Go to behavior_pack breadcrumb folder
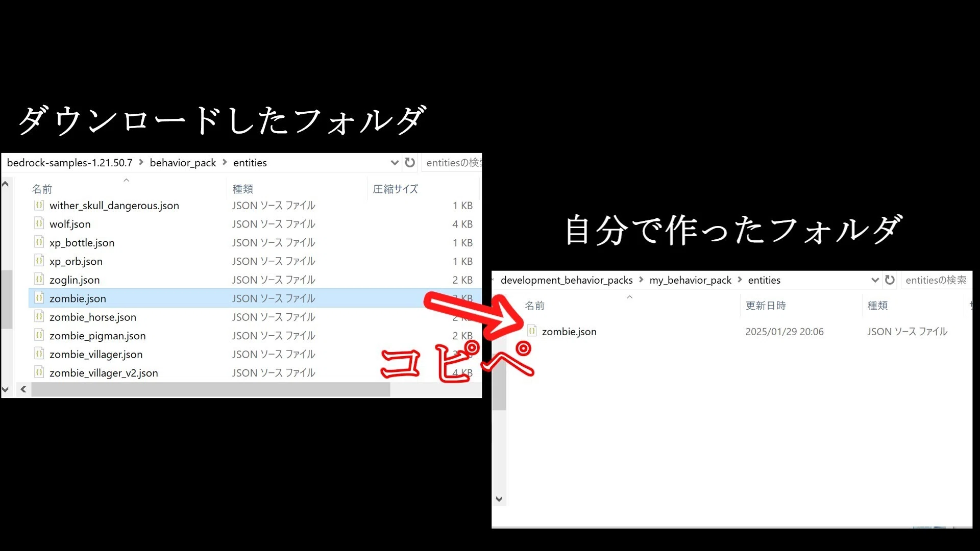980x551 pixels. 183,163
